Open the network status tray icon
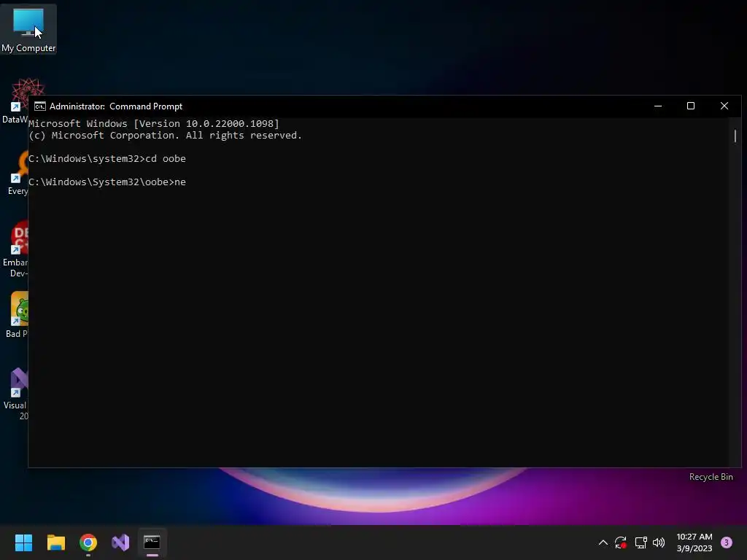 click(x=640, y=542)
